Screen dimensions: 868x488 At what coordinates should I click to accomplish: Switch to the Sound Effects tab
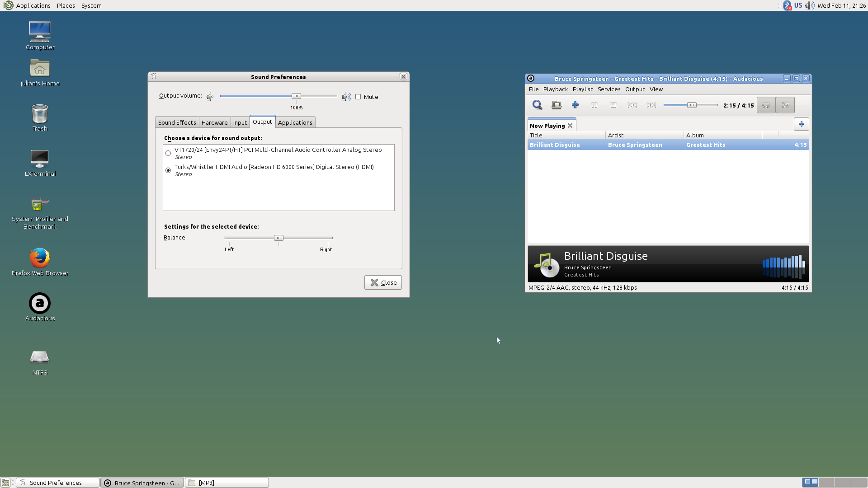177,122
